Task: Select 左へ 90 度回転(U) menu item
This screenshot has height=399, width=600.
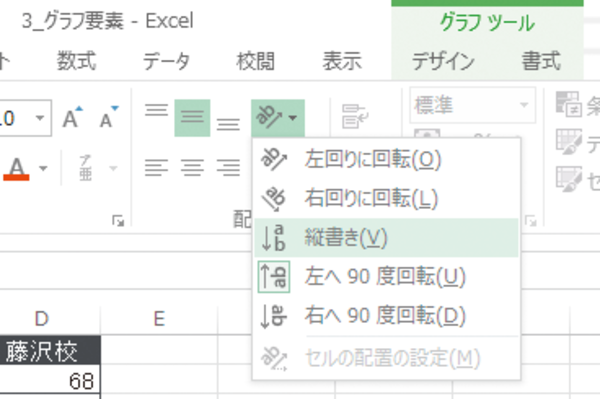Action: pos(386,277)
